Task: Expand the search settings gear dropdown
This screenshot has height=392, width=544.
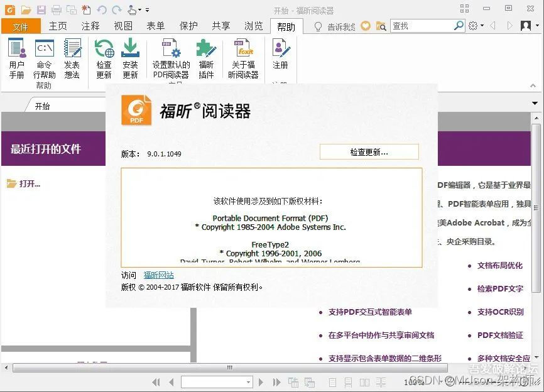Action: (482, 26)
